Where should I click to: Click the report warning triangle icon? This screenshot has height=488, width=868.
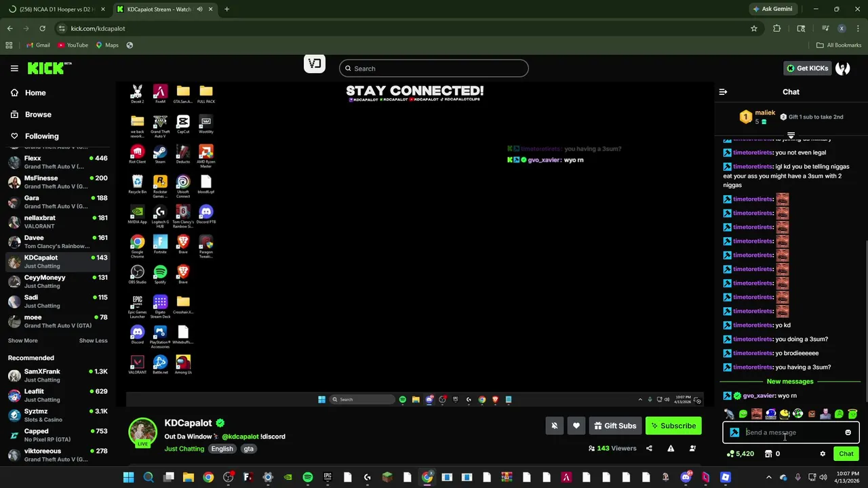671,448
